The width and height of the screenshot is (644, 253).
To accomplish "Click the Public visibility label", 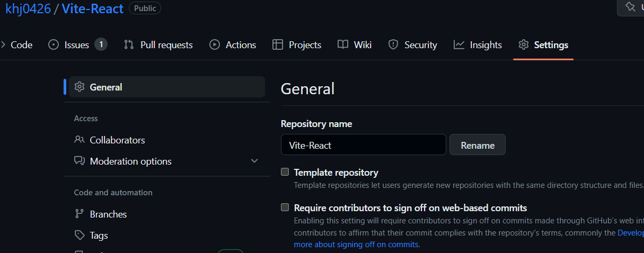I will 145,8.
